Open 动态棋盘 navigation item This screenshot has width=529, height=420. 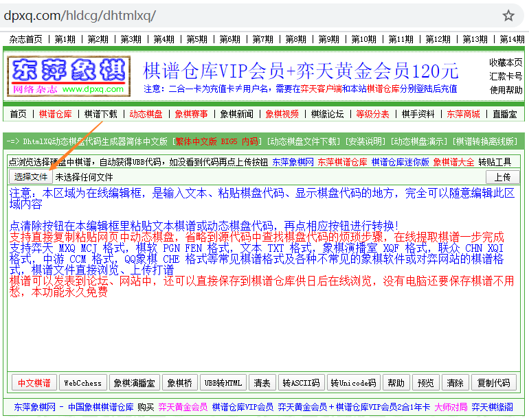pyautogui.click(x=146, y=115)
